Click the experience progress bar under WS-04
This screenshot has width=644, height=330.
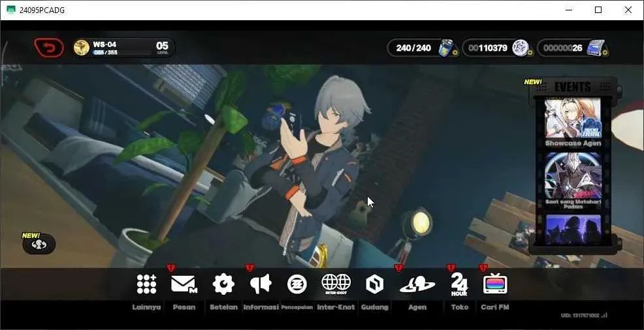(122, 52)
